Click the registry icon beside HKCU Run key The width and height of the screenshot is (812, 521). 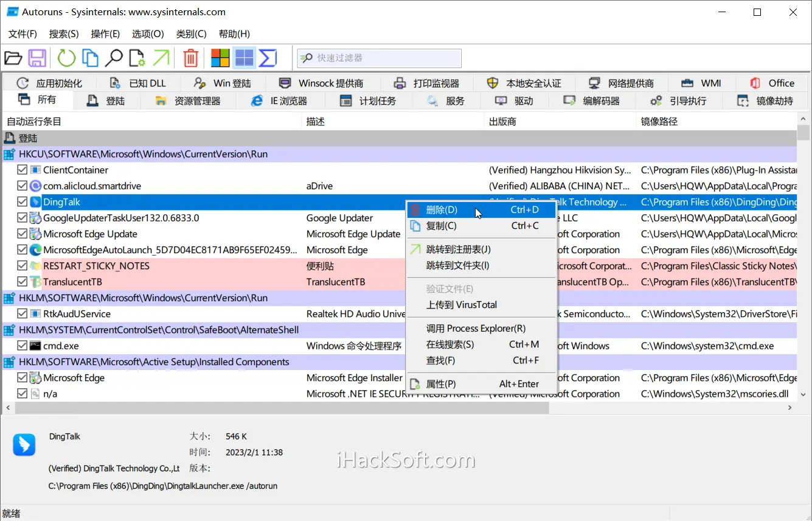point(10,155)
